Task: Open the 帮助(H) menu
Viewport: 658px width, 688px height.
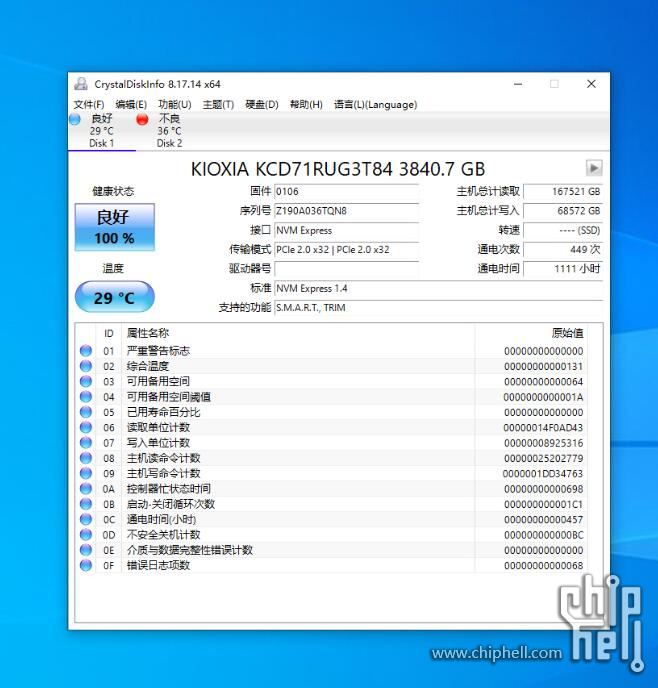Action: 306,104
